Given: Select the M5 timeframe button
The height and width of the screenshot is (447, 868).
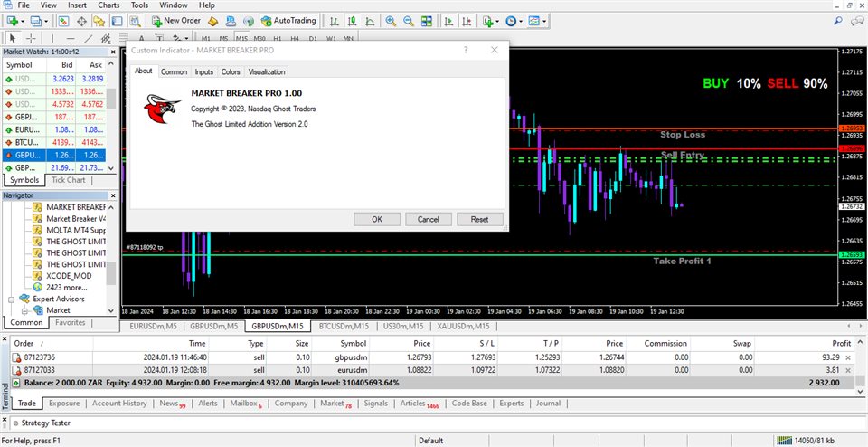Looking at the screenshot, I should pyautogui.click(x=223, y=39).
